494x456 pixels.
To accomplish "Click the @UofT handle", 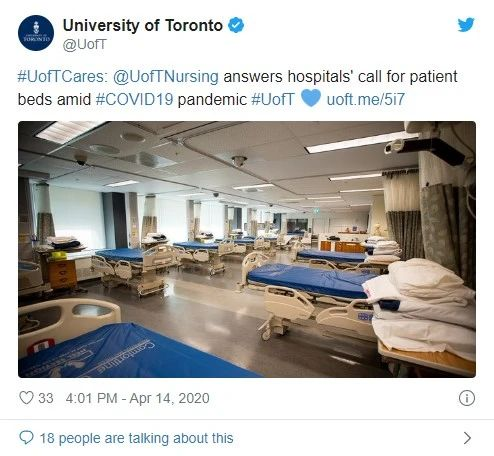I will (x=85, y=44).
